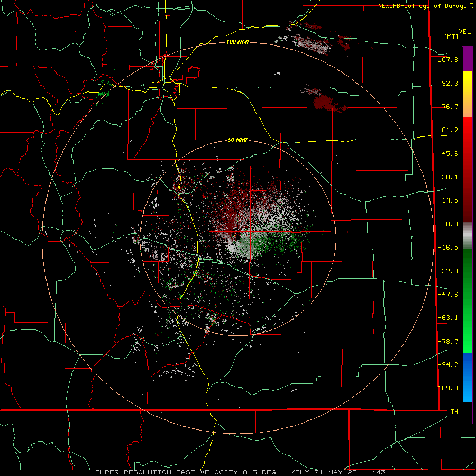Click the 45.6 value on the scale
The height and width of the screenshot is (476, 476).
pos(450,153)
